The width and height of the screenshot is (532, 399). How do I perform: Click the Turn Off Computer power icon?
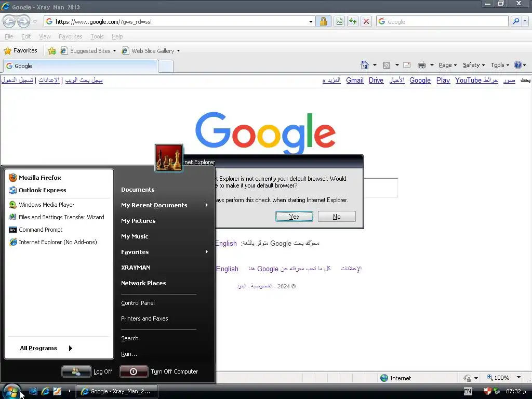[134, 371]
